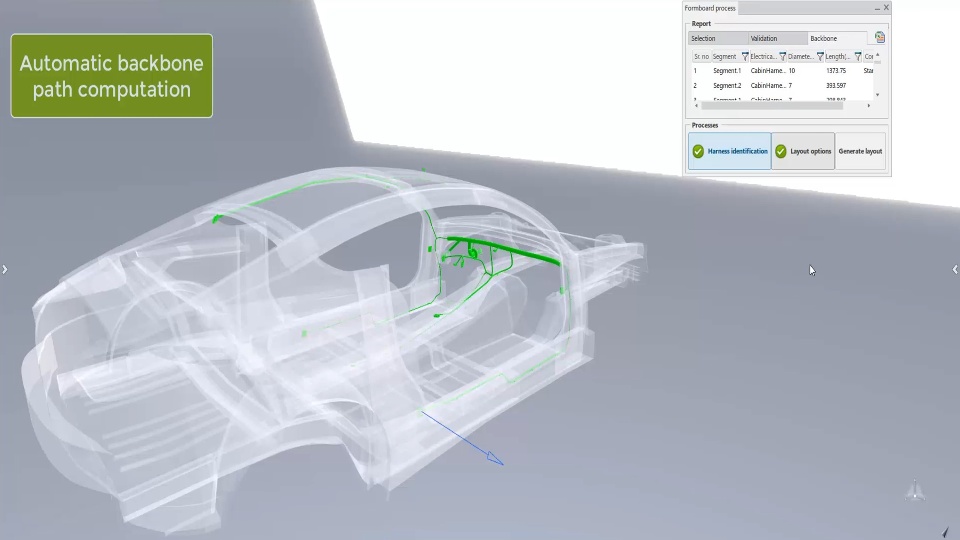960x540 pixels.
Task: Select the Backbone tab
Action: (837, 39)
